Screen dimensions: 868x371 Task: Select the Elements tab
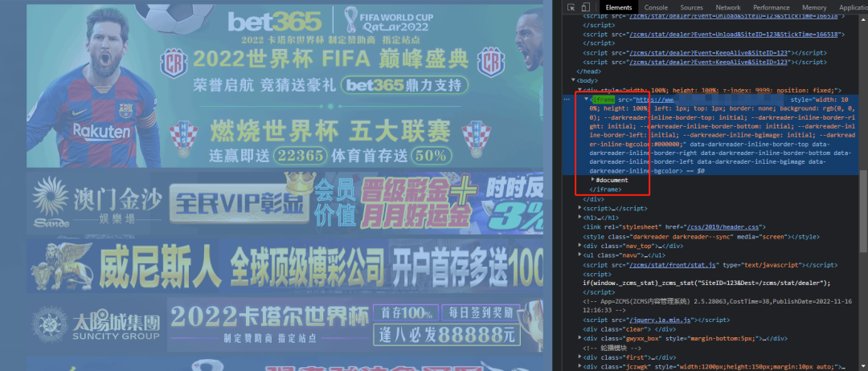click(x=618, y=7)
